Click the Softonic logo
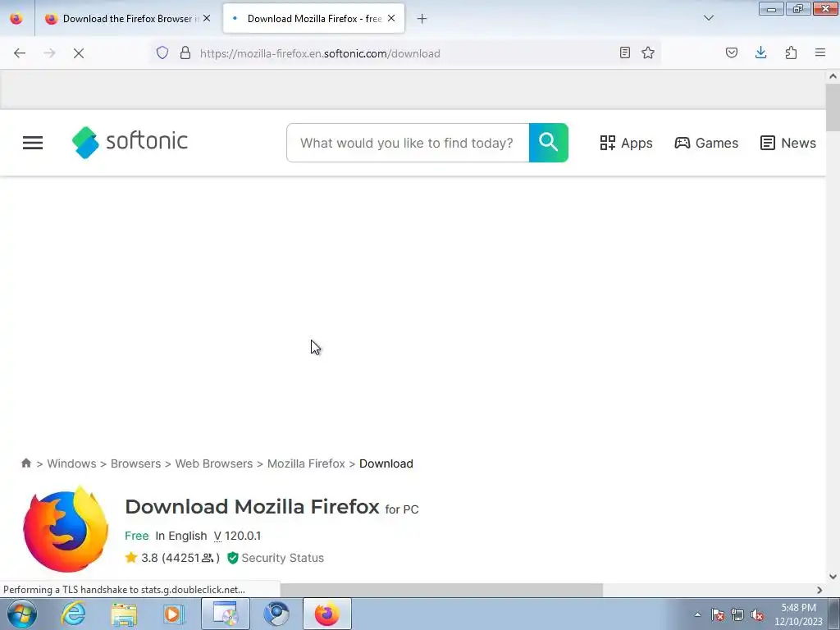840x630 pixels. click(x=130, y=142)
